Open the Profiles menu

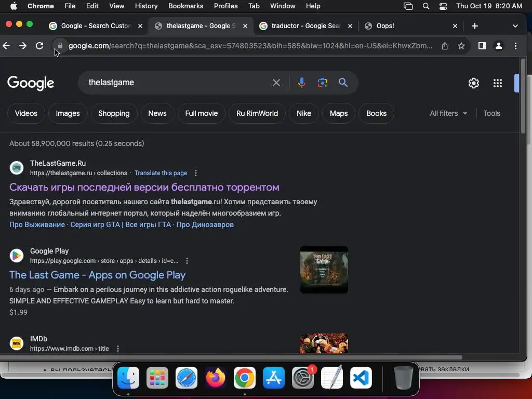225,6
